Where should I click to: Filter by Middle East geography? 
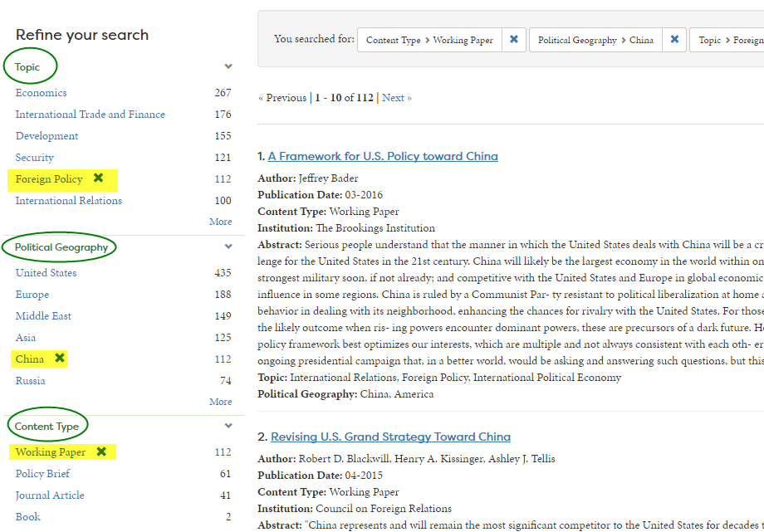(x=43, y=316)
